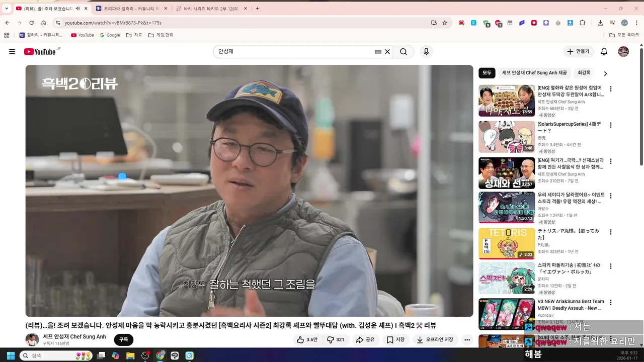Dislike the video with 321 thumbs-down

[336, 340]
